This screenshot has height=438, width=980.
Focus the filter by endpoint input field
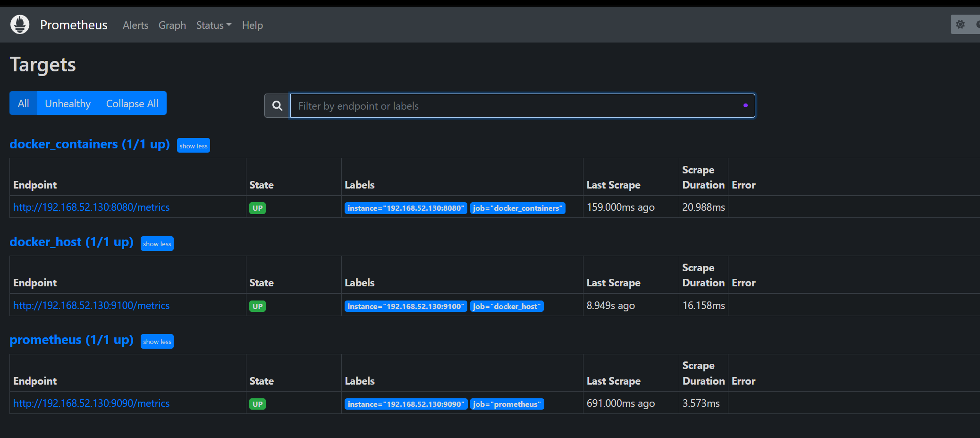[x=522, y=106]
